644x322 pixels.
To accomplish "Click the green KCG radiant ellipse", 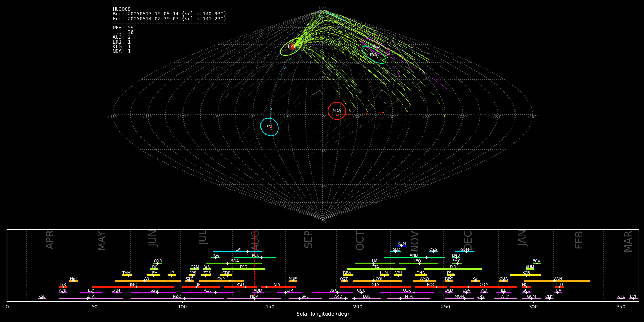I will pyautogui.click(x=374, y=55).
